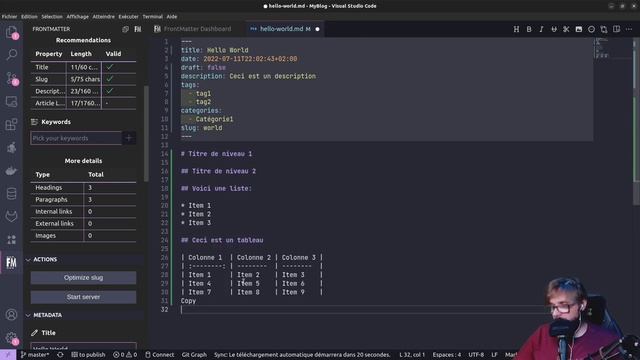Viewport: 640px width, 360px height.
Task: Click the Sync download message in status bar
Action: click(302, 355)
